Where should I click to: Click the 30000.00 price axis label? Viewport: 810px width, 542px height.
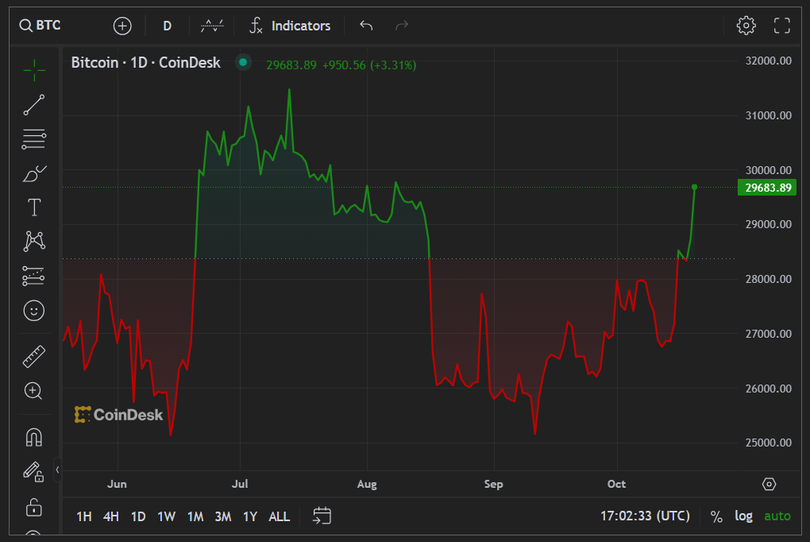coord(768,170)
